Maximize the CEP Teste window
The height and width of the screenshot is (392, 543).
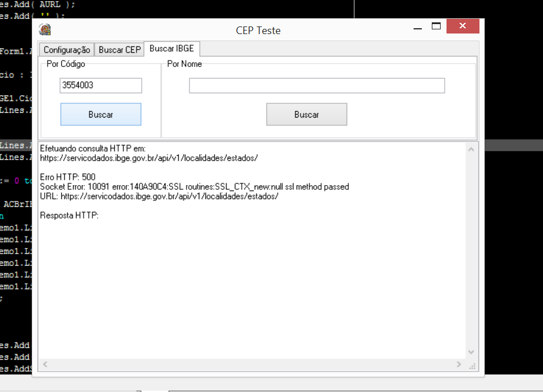click(x=436, y=26)
